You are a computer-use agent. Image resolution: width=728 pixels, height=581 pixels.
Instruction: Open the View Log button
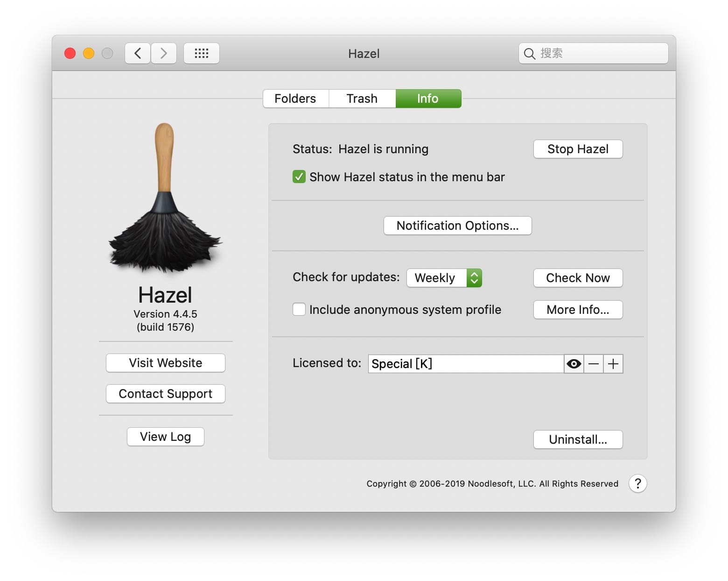tap(165, 437)
